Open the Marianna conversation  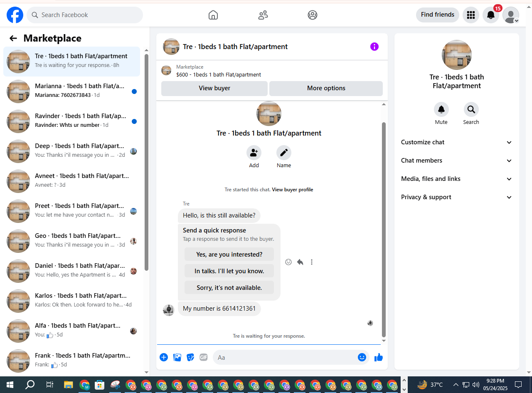point(72,91)
